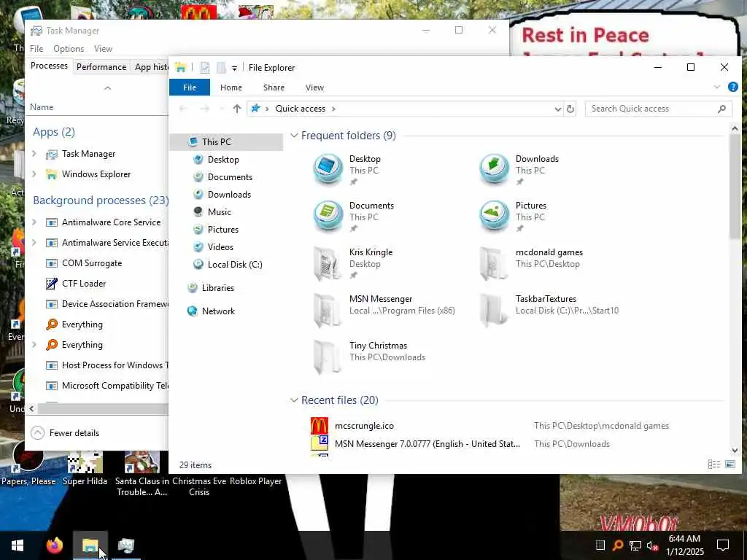The width and height of the screenshot is (747, 560).
Task: Click Task Manager taskbar icon
Action: 126,545
